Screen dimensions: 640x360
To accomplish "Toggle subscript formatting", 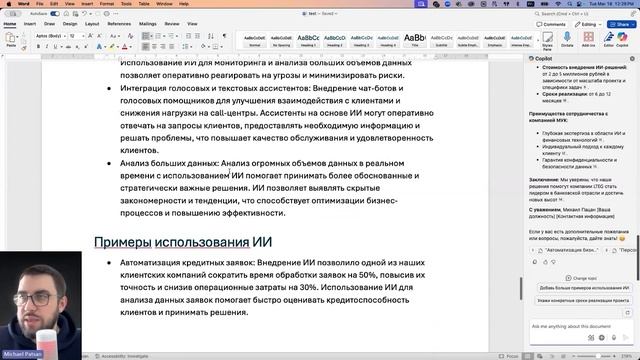I will [x=78, y=47].
